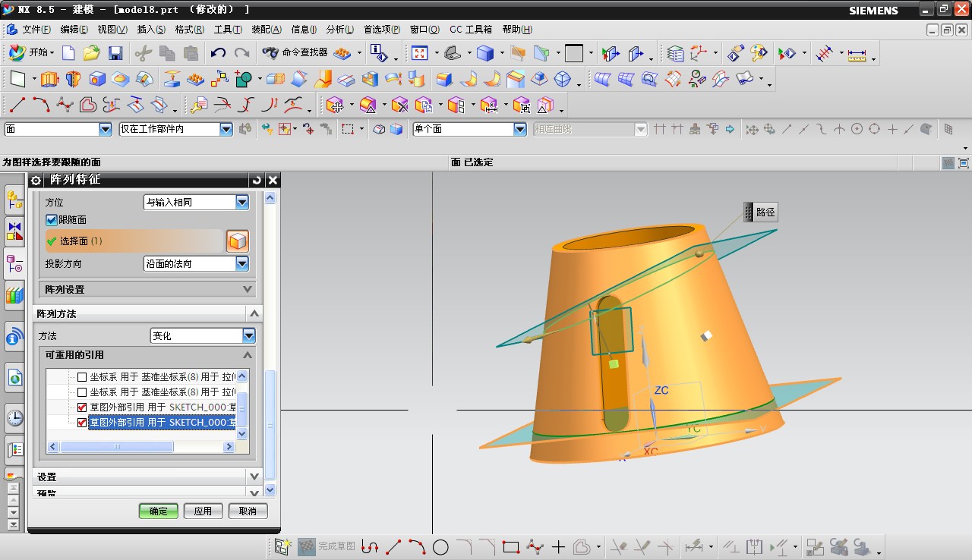Screen dimensions: 972x560
Task: Collapse the 可重用的引用 section
Action: pyautogui.click(x=147, y=355)
